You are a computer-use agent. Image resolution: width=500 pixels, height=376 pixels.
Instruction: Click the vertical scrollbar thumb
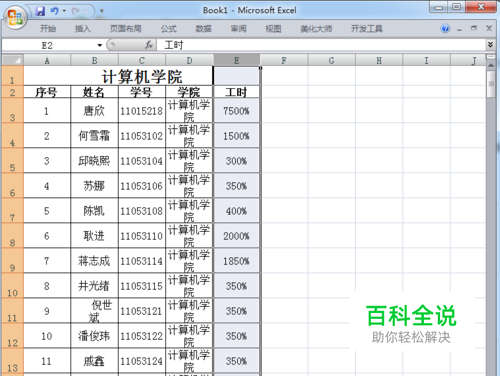(491, 84)
